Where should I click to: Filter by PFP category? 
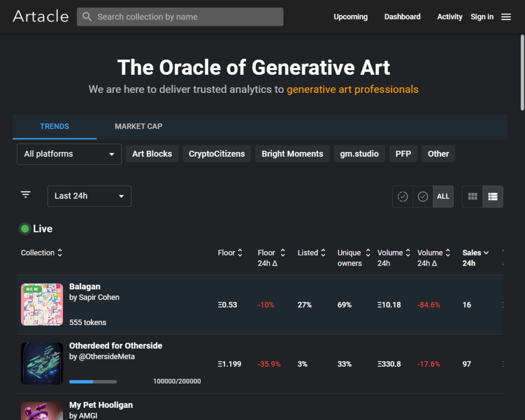(403, 154)
